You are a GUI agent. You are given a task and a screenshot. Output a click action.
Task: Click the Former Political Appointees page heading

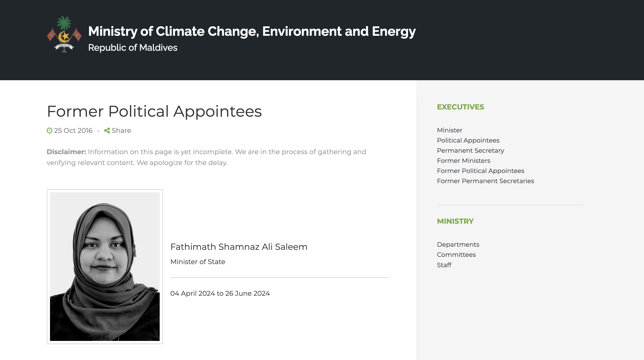coord(154,111)
